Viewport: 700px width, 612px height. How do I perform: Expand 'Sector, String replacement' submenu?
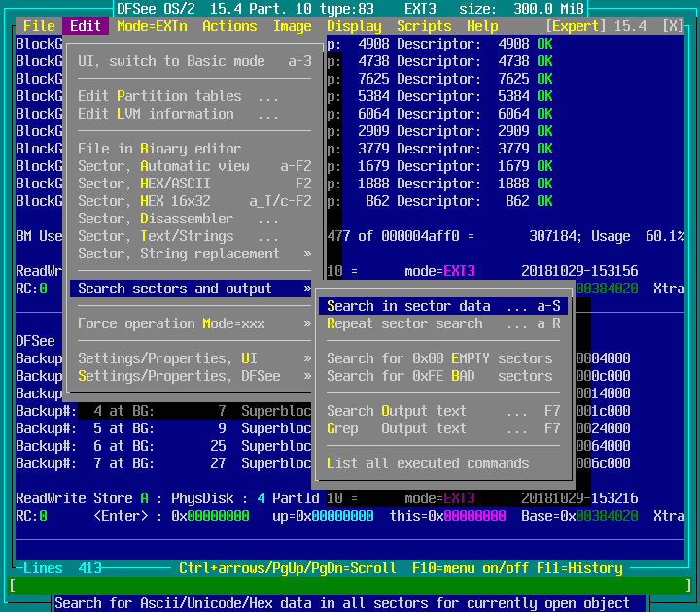click(x=194, y=254)
